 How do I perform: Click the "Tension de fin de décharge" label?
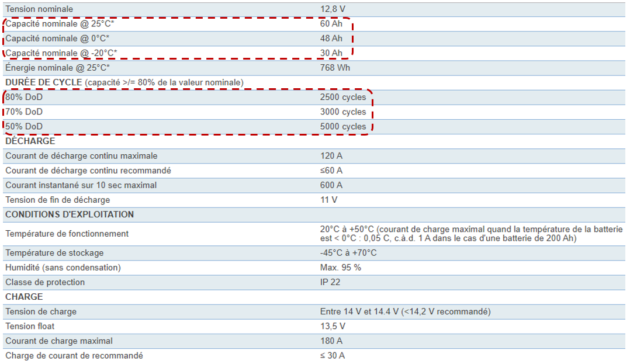pos(58,200)
